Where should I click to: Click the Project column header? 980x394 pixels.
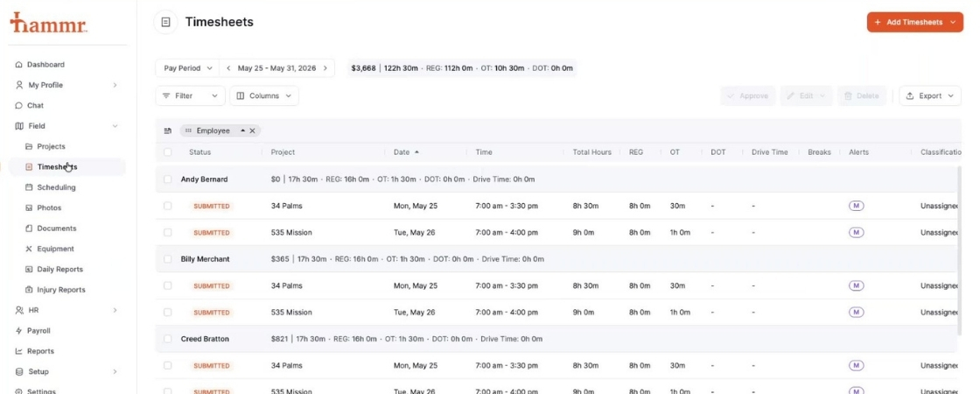(283, 152)
